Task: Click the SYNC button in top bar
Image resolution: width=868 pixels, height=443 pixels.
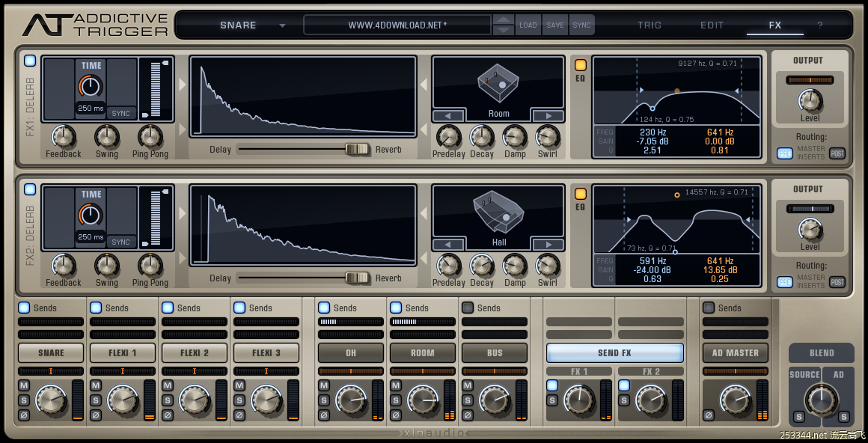Action: click(x=581, y=25)
